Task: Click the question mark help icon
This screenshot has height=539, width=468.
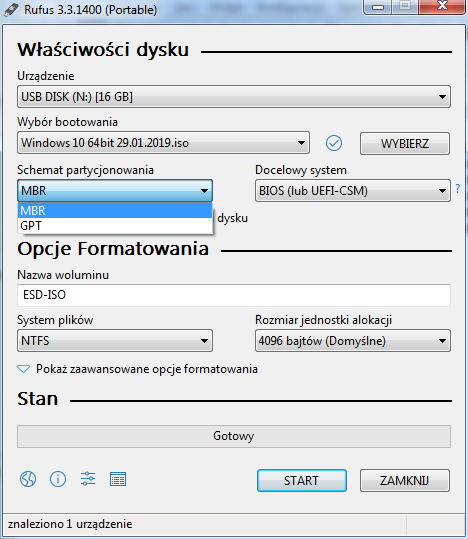Action: pos(458,188)
